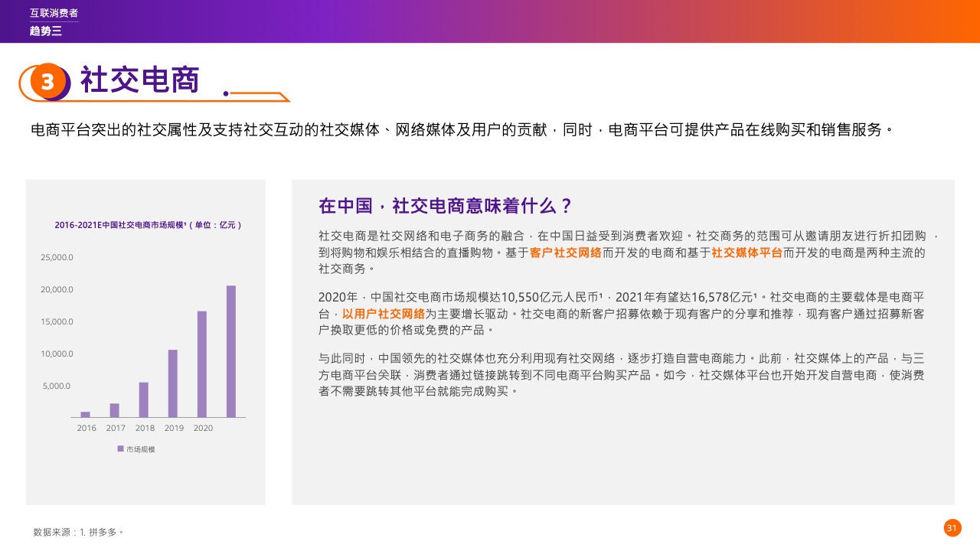
Task: Click the tallest bar right of 2020
Action: tap(231, 351)
